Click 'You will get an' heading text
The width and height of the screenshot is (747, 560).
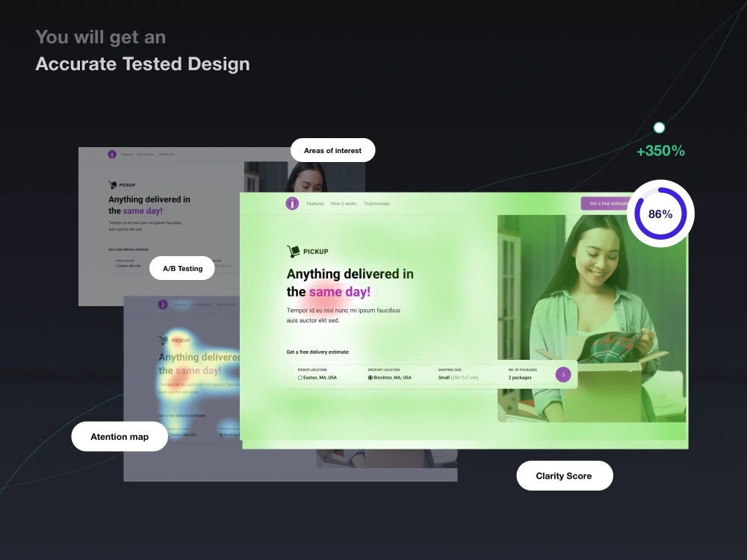[x=101, y=37]
